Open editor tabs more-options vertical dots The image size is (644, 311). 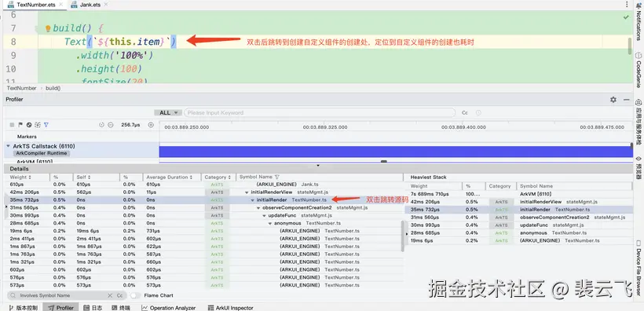(x=627, y=5)
